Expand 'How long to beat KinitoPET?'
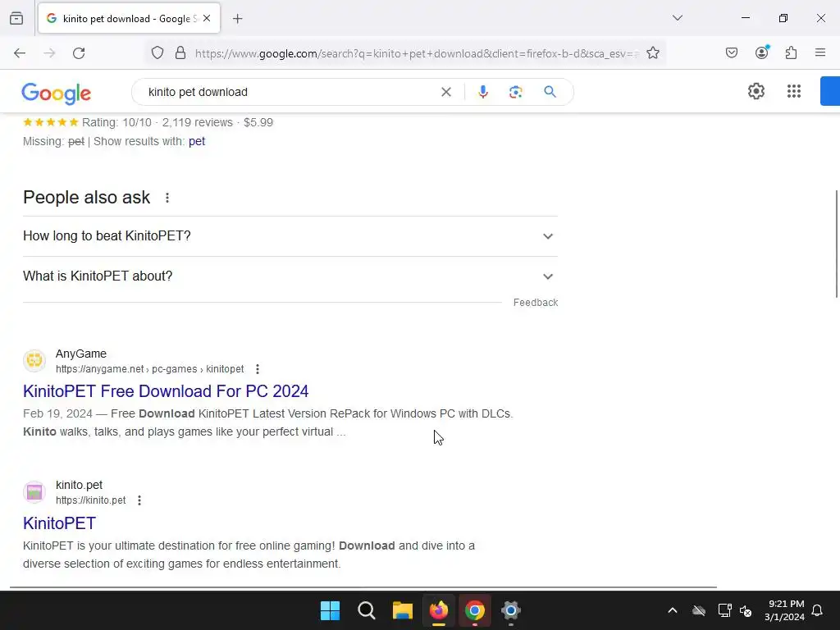 click(x=290, y=236)
